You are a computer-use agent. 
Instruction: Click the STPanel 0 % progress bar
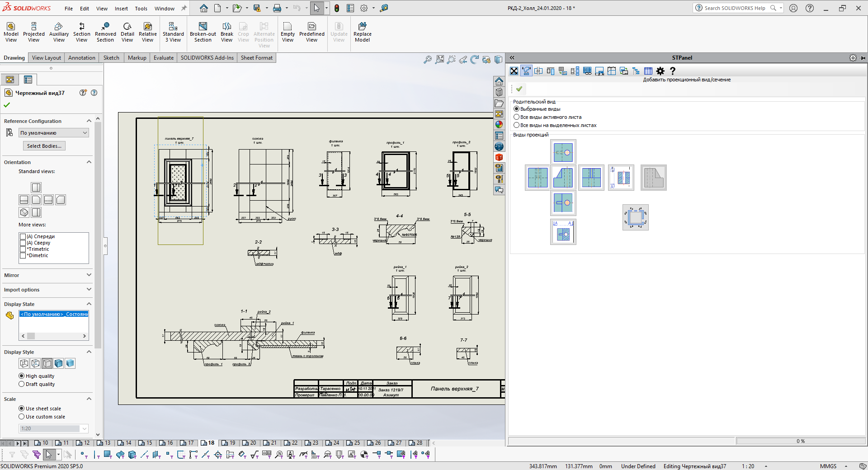[801, 441]
